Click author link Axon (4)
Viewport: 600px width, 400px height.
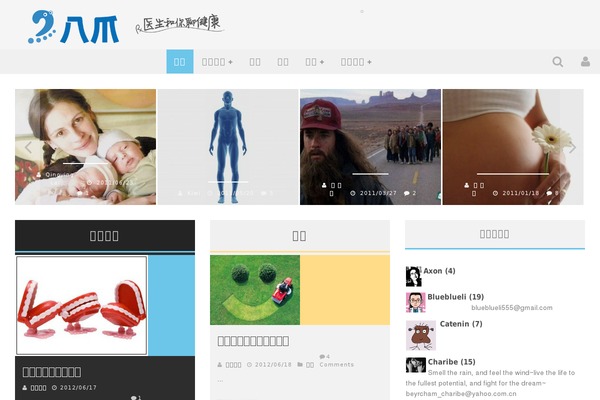click(x=439, y=271)
